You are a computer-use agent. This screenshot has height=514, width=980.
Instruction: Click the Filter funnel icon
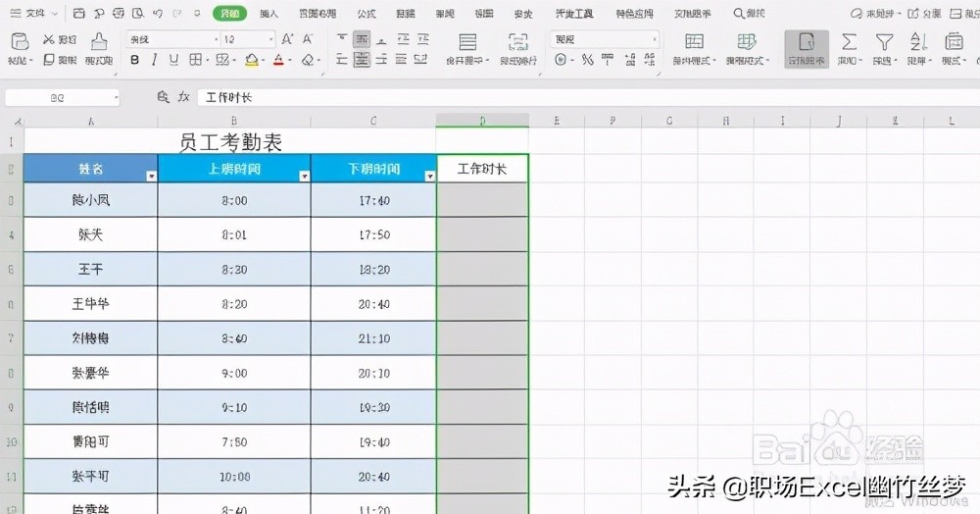[x=884, y=42]
